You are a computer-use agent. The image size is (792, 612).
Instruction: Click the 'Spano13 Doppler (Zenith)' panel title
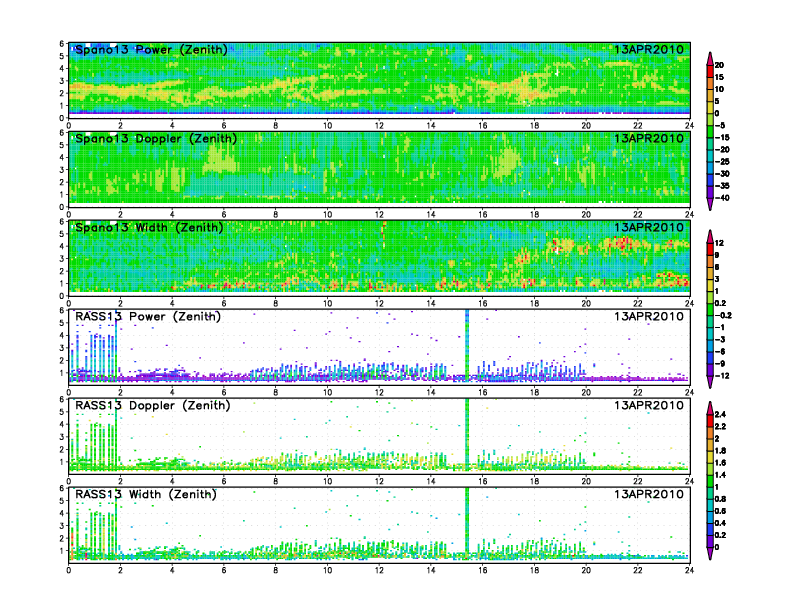[x=156, y=138]
